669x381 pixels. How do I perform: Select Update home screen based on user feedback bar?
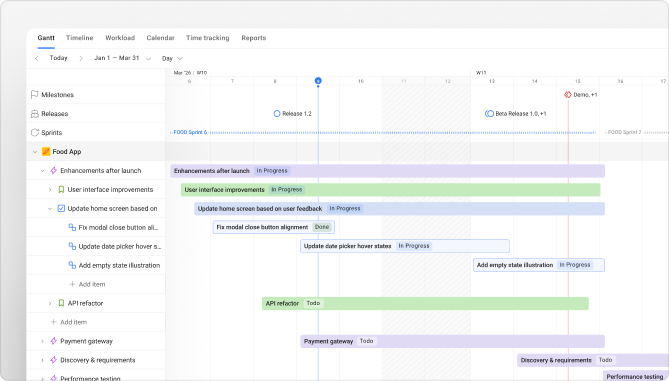coord(399,209)
